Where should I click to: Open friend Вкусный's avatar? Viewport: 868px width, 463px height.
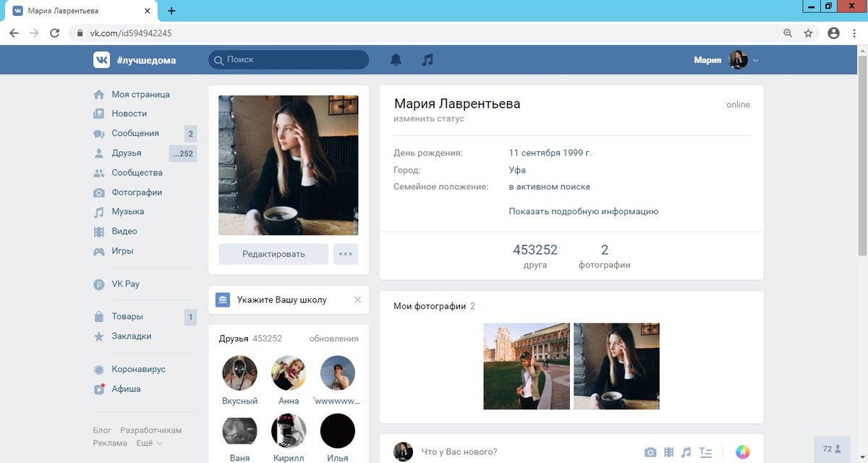pos(239,373)
